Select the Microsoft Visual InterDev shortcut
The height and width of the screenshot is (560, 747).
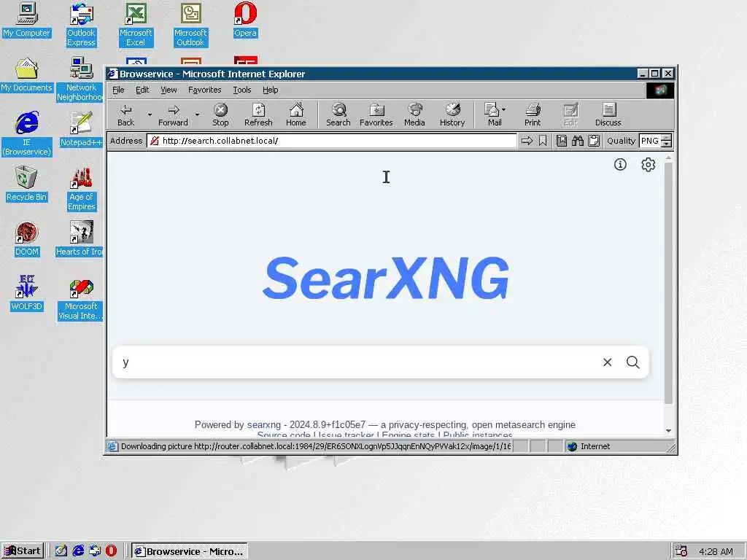(x=81, y=299)
